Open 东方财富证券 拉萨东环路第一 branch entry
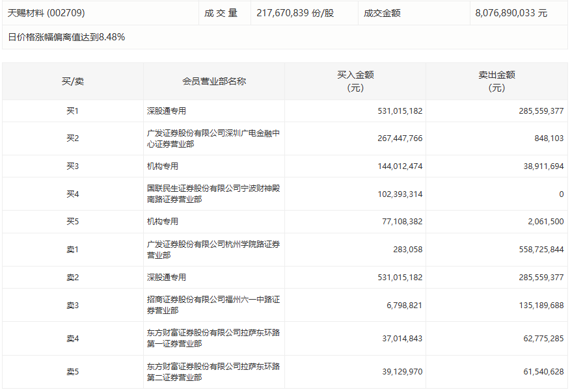Viewport: 570px width, 392px height. point(213,338)
